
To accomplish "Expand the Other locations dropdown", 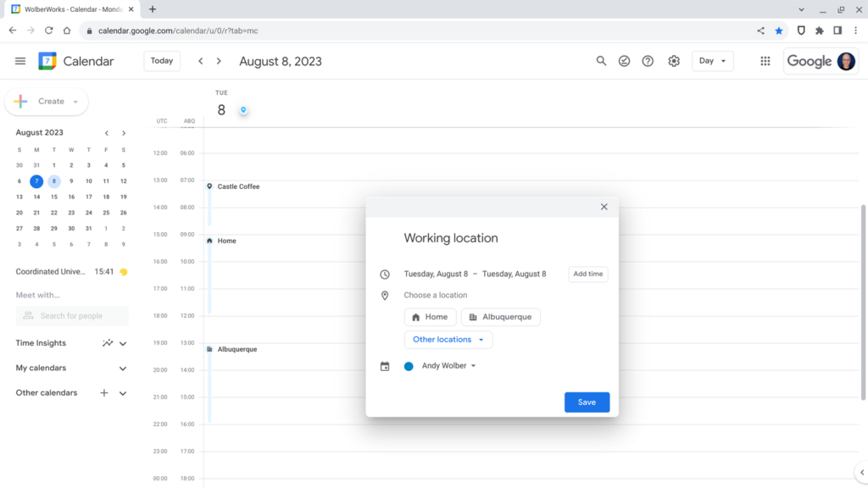I will [x=448, y=340].
